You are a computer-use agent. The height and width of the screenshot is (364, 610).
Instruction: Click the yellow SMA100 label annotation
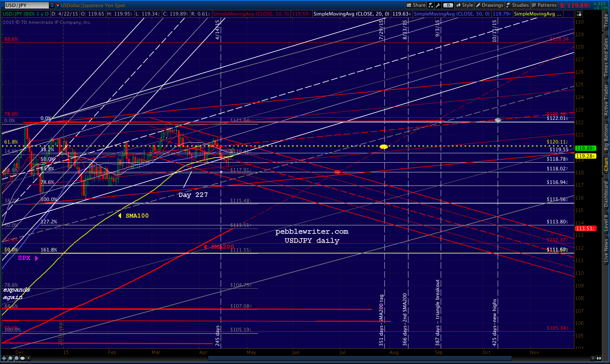137,216
